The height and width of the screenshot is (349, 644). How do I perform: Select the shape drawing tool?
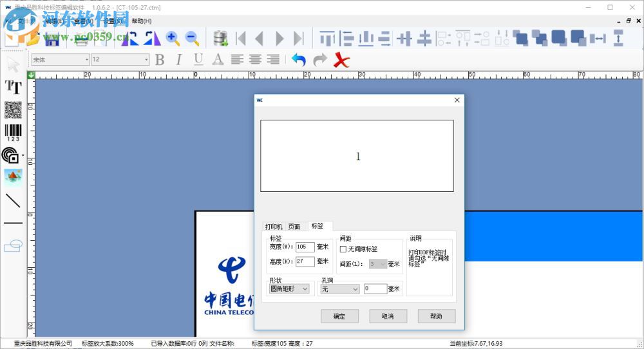pos(13,245)
